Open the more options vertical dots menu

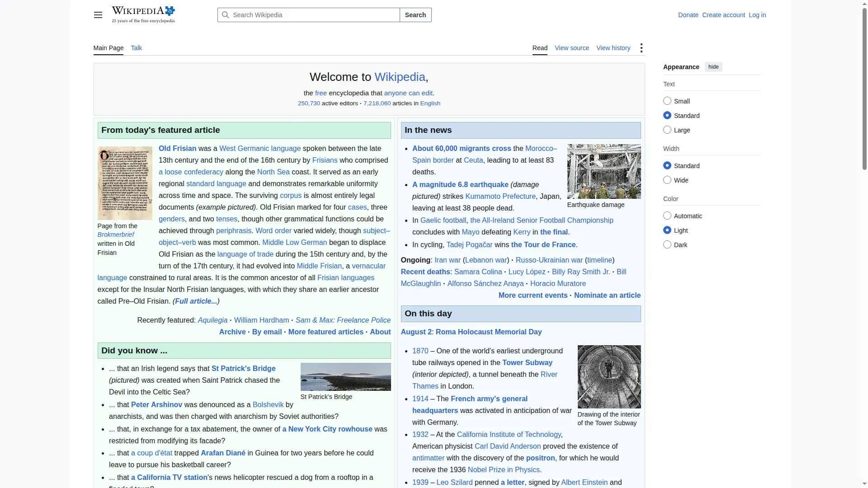click(641, 48)
